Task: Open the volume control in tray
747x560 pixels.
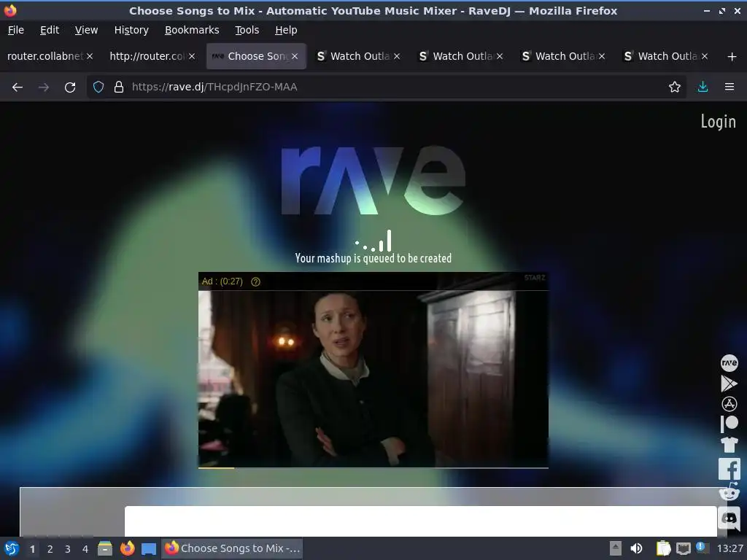Action: pyautogui.click(x=636, y=548)
